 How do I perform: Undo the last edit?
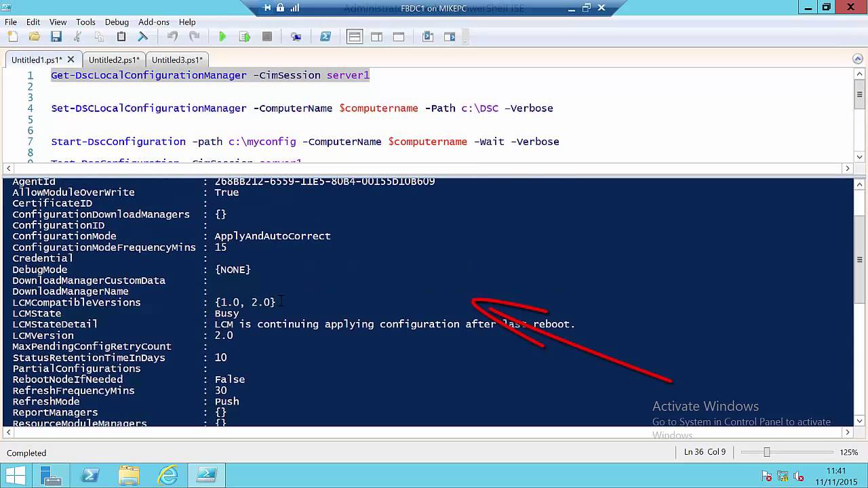point(172,37)
